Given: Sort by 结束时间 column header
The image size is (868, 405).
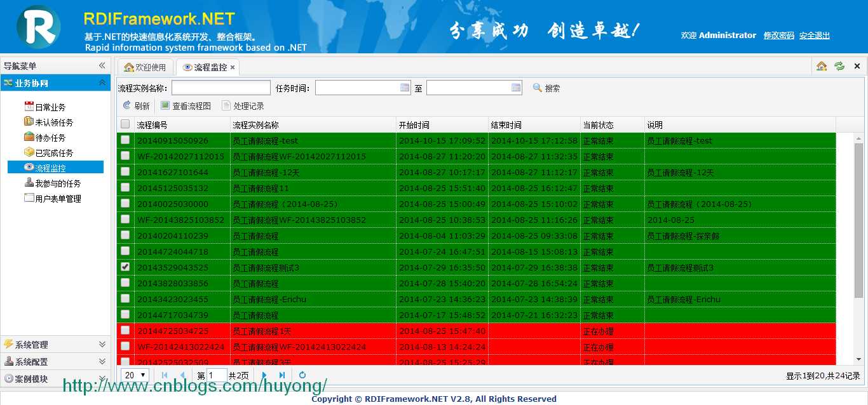Looking at the screenshot, I should (x=534, y=125).
